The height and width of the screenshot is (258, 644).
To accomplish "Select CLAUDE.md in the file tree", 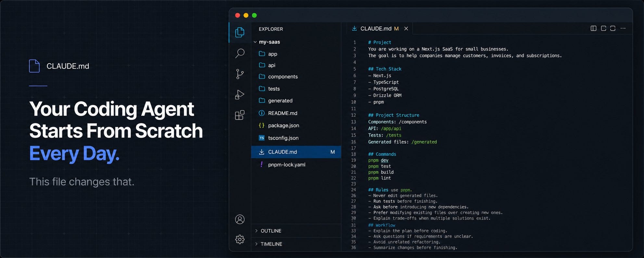I will [x=296, y=152].
